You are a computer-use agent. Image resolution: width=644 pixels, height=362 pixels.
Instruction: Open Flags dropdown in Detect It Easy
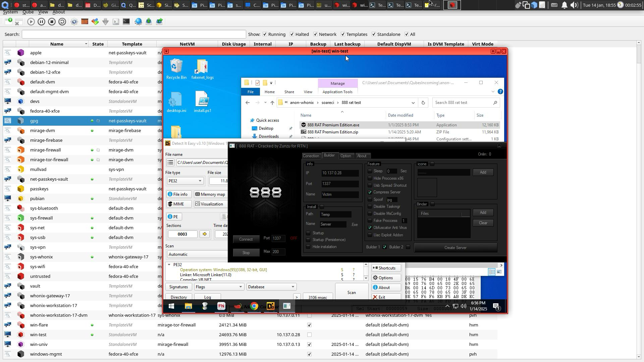point(219,287)
